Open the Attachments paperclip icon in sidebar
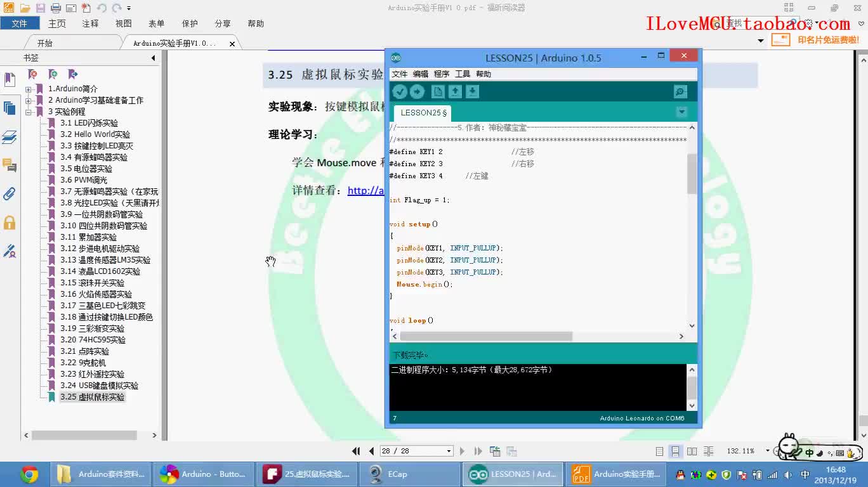The height and width of the screenshot is (487, 868). (10, 194)
